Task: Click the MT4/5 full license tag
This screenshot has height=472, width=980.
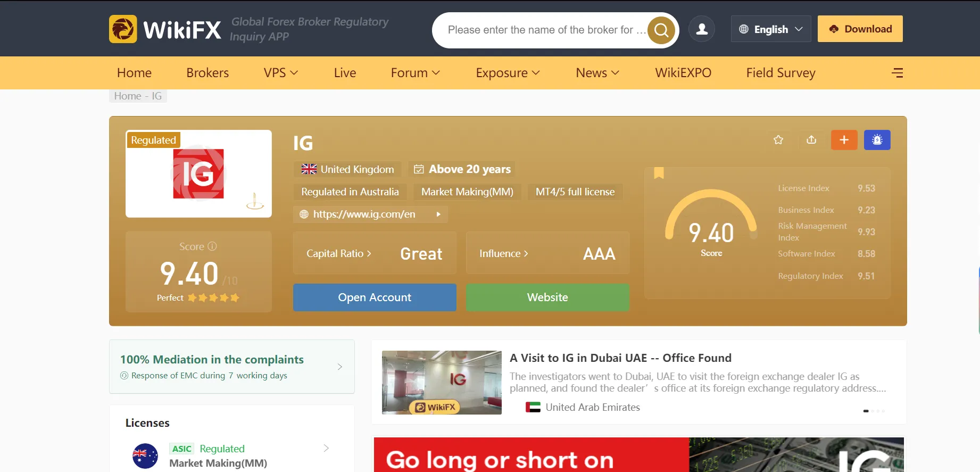Action: point(575,192)
